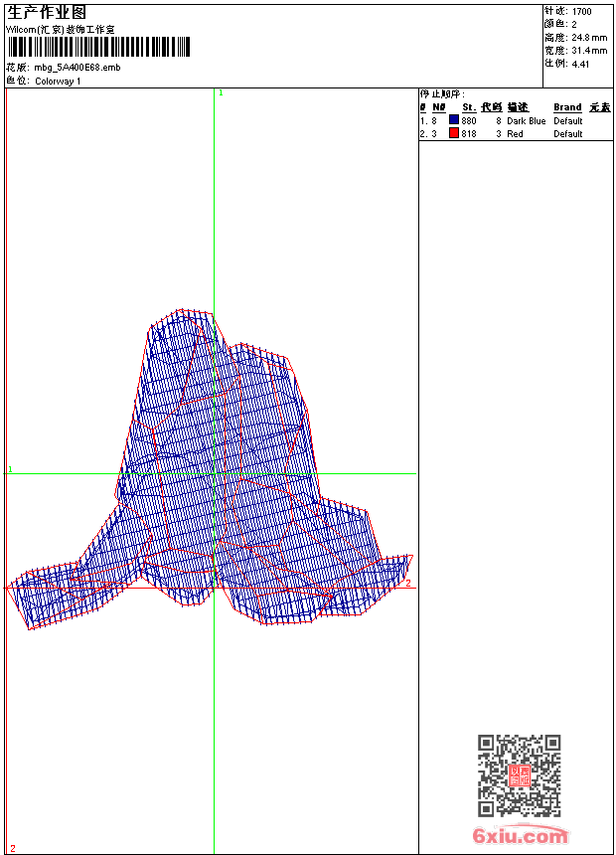This screenshot has height=855, width=616.
Task: Select the Dark Blue thread row label
Action: pos(526,121)
